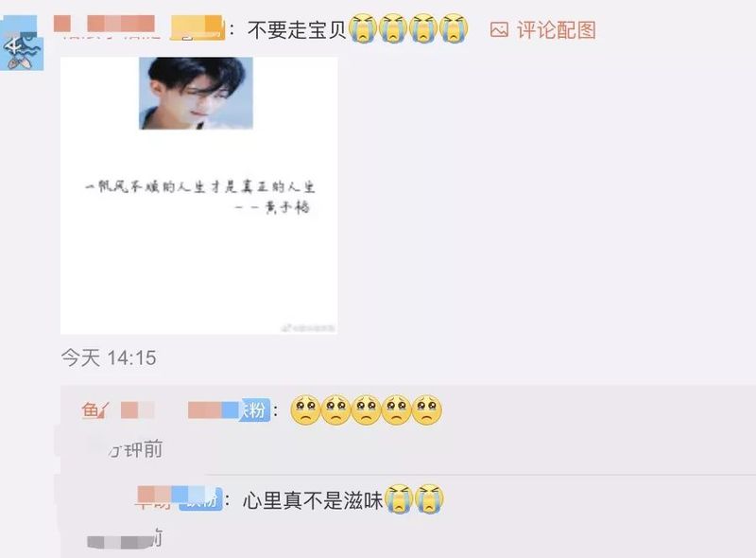Click the crying emoji right after 滋味
Screen dimensions: 756x558
399,498
